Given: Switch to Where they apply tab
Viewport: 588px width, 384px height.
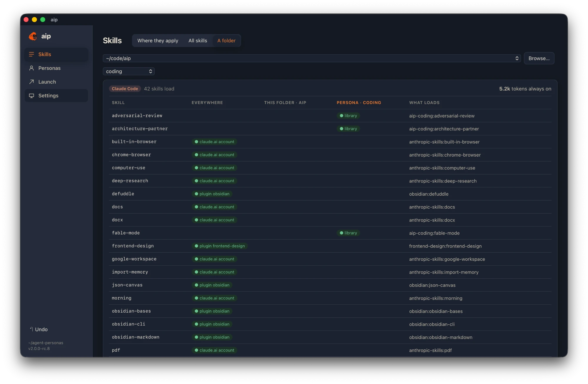Looking at the screenshot, I should click(x=158, y=41).
